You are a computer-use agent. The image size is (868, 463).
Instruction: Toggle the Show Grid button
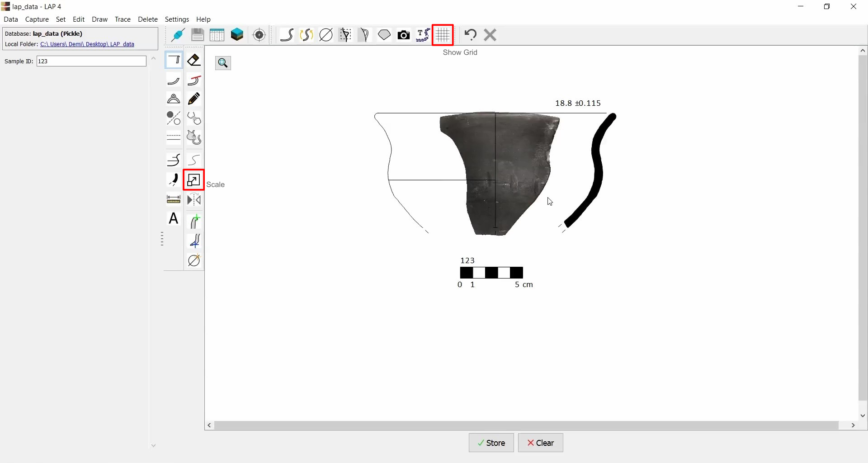(443, 35)
